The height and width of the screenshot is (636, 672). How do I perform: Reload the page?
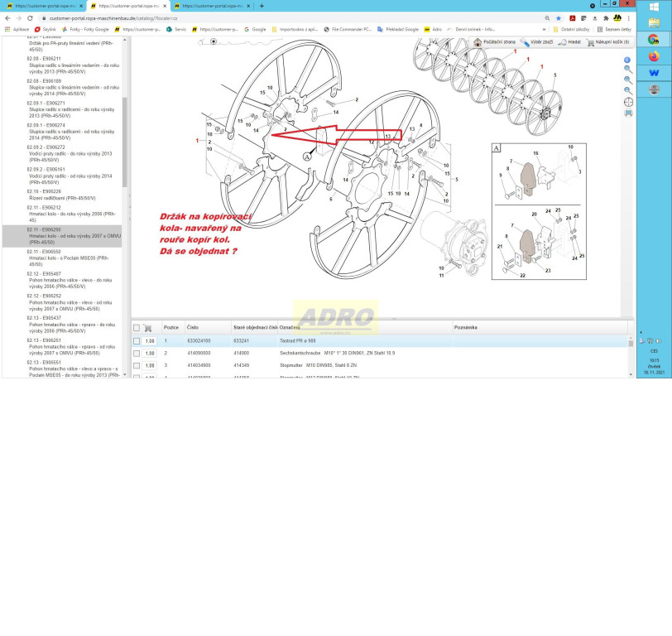coord(30,18)
